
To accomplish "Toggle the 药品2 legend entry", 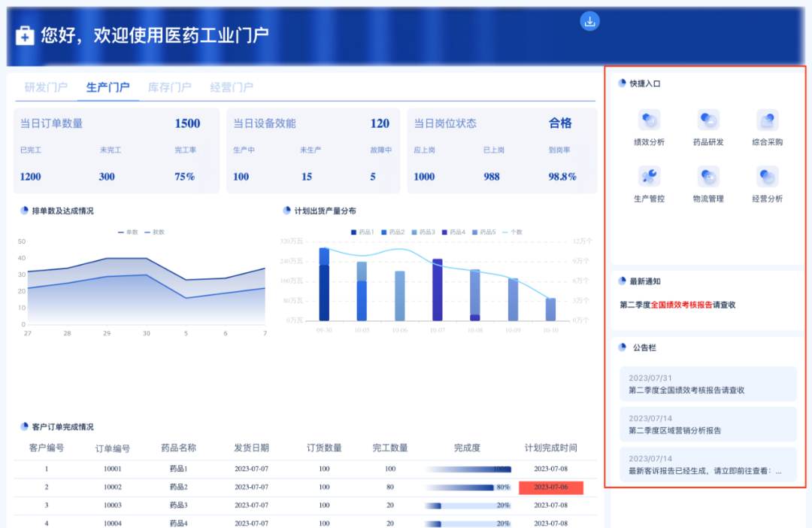I will (x=393, y=232).
